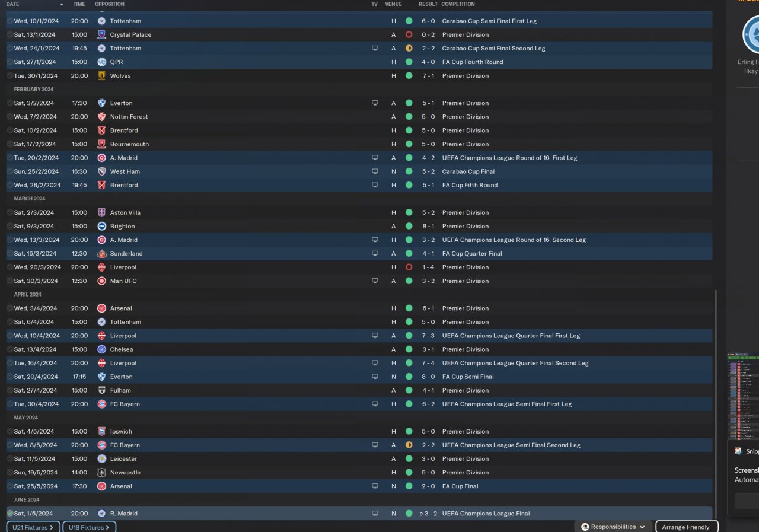Click the TV icon on the FA Cup Final row
759x532 pixels.
[x=375, y=486]
